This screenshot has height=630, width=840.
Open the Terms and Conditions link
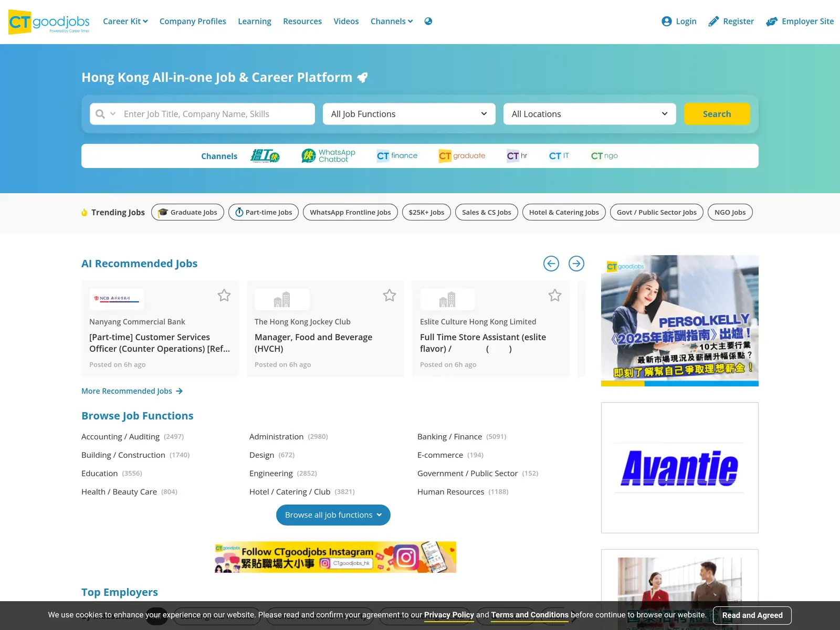530,615
